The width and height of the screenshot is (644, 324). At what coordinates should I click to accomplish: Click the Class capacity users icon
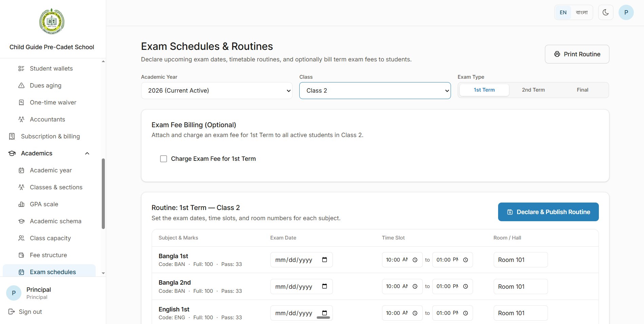point(21,238)
